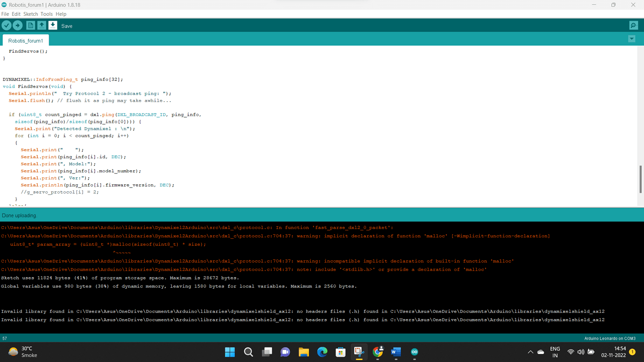This screenshot has width=644, height=362.
Task: Open the ENG IN language switcher
Action: [555, 352]
